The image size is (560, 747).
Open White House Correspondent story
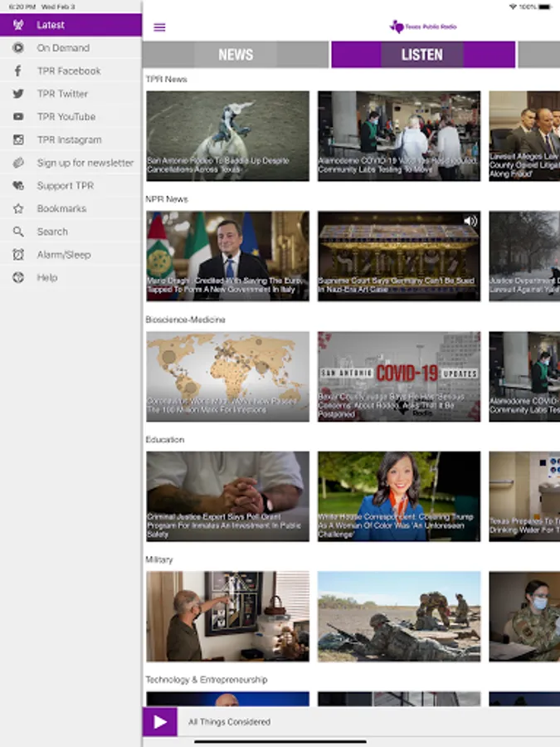tap(399, 496)
